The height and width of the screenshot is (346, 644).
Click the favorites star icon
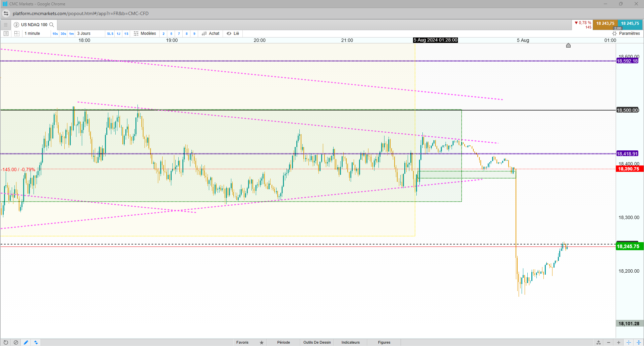click(x=262, y=342)
